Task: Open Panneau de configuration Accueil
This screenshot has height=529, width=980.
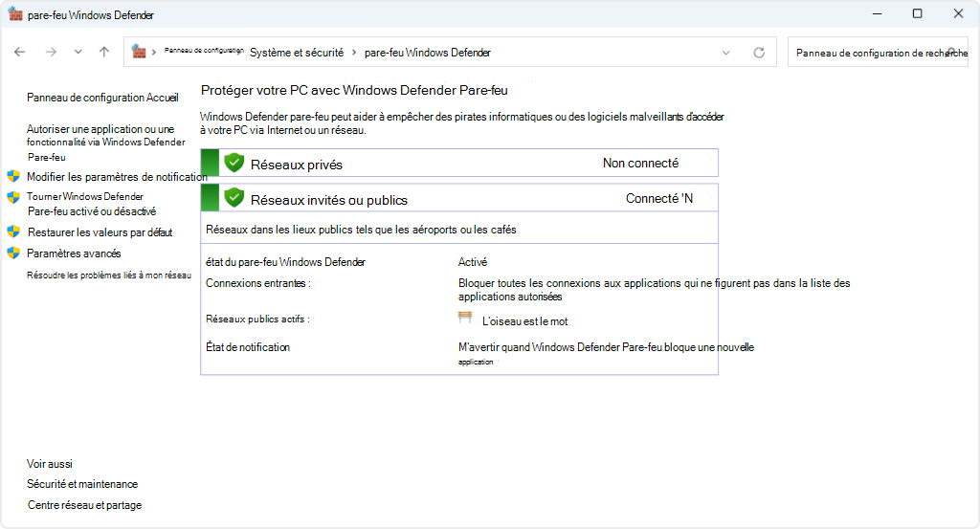Action: (102, 98)
